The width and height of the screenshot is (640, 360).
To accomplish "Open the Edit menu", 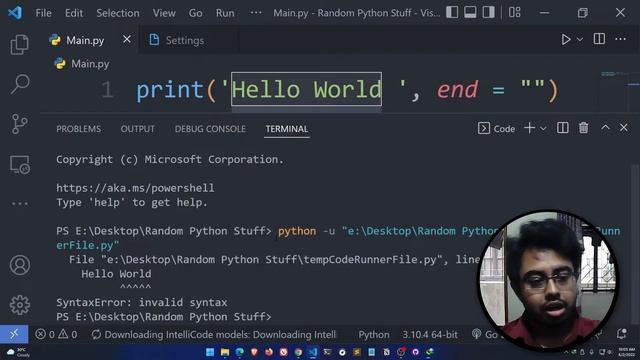I will click(74, 13).
